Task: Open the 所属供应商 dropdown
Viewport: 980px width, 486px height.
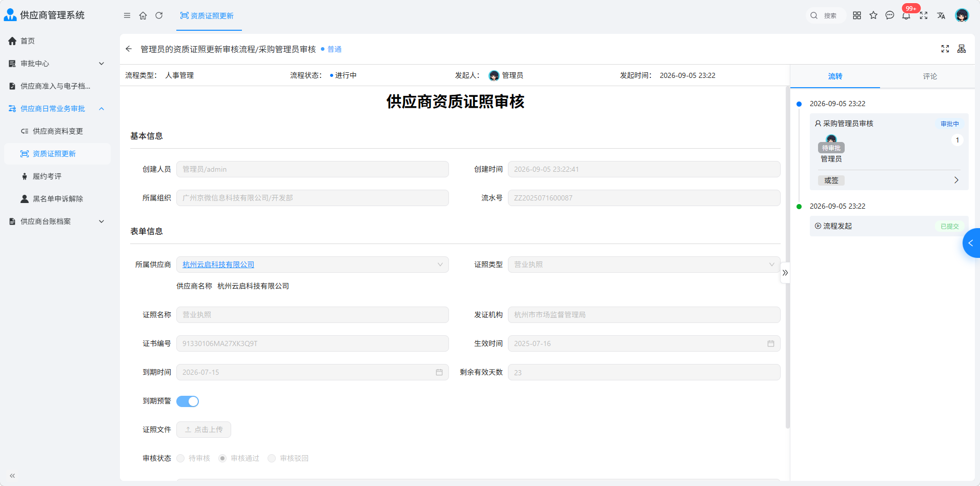Action: click(313, 265)
